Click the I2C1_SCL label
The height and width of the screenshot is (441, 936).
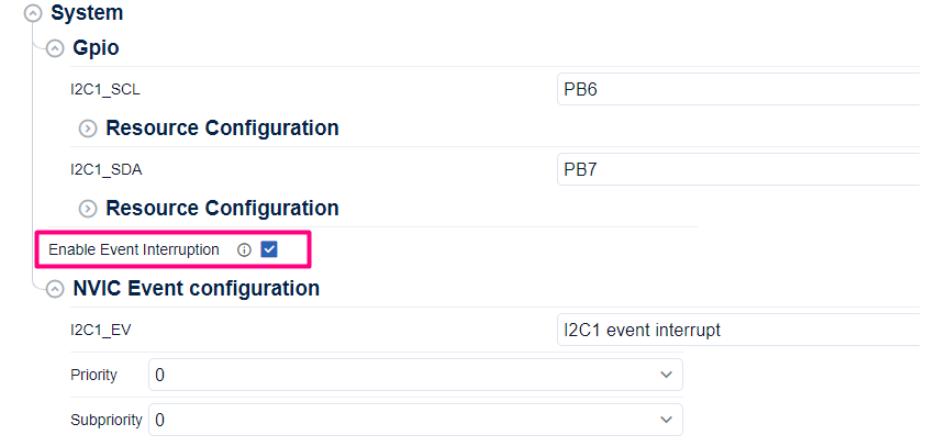pos(105,89)
